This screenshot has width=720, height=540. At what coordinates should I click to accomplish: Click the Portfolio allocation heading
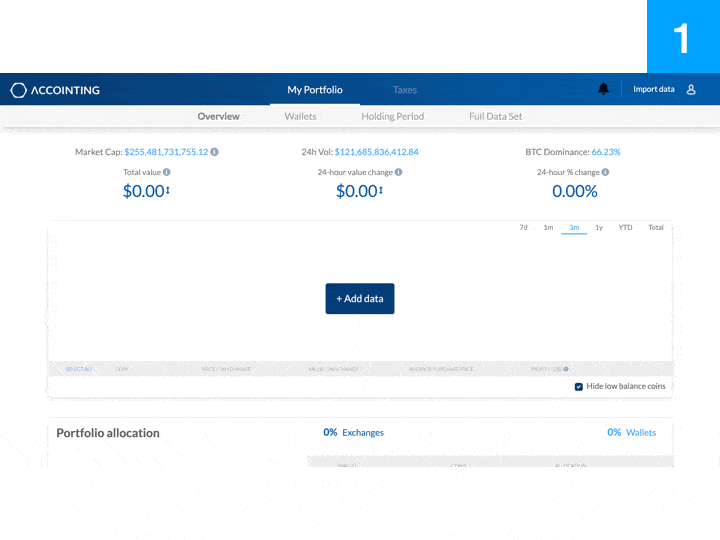pyautogui.click(x=108, y=433)
